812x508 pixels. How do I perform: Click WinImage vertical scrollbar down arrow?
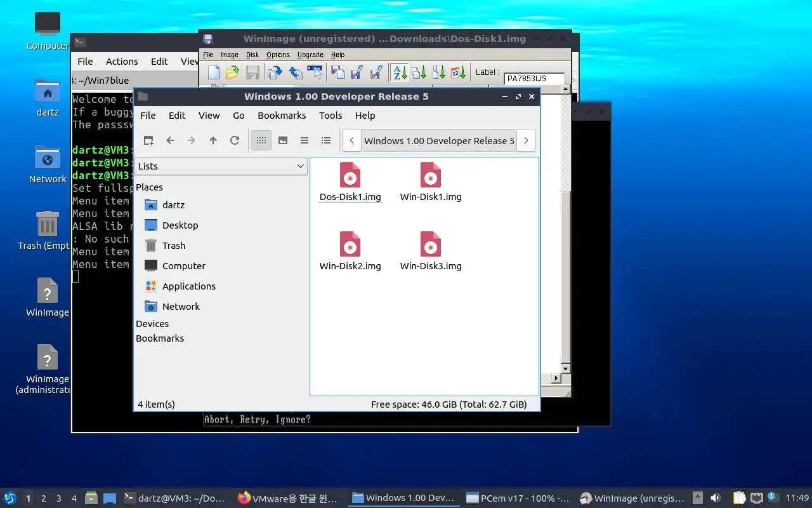[x=566, y=368]
